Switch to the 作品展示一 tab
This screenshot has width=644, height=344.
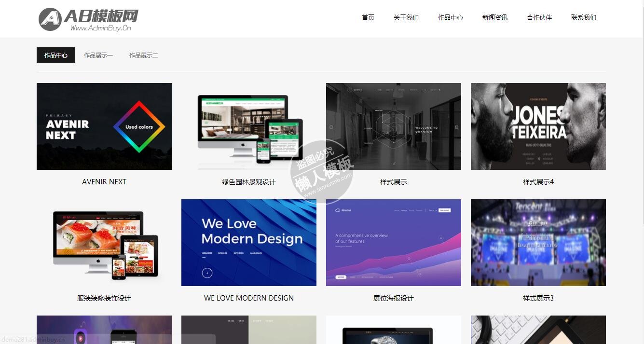coord(98,55)
